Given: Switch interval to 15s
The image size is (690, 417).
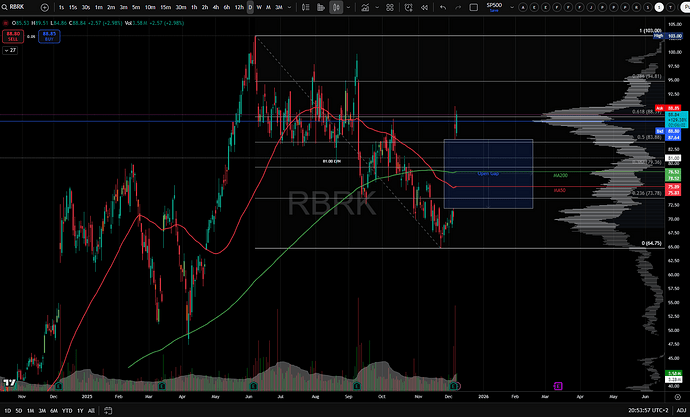Looking at the screenshot, I should 73,7.
